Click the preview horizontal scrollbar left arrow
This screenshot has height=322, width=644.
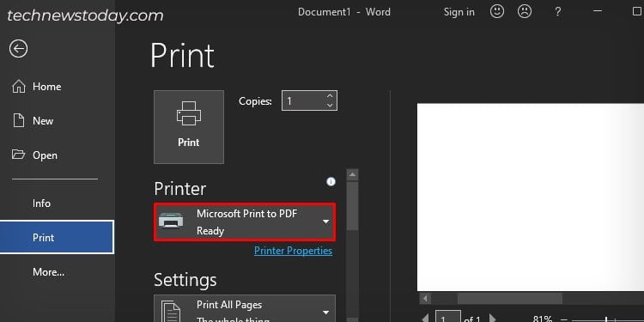(x=426, y=298)
